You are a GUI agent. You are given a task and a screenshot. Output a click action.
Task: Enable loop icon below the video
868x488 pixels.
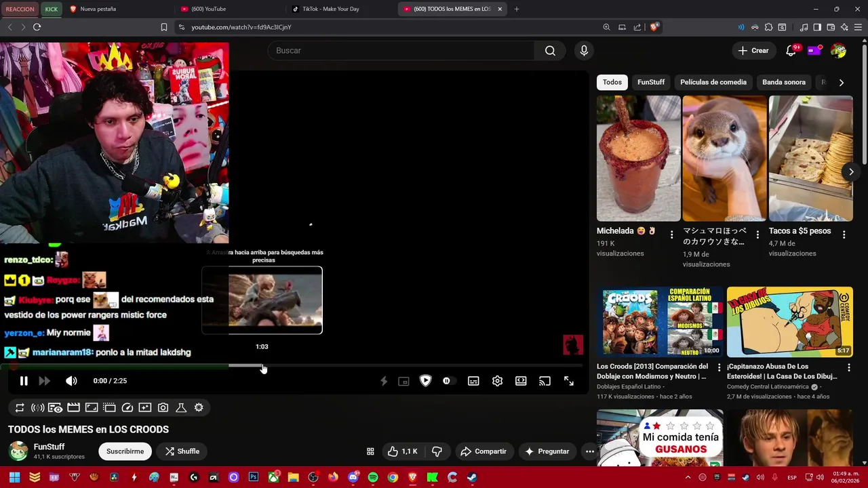click(20, 407)
